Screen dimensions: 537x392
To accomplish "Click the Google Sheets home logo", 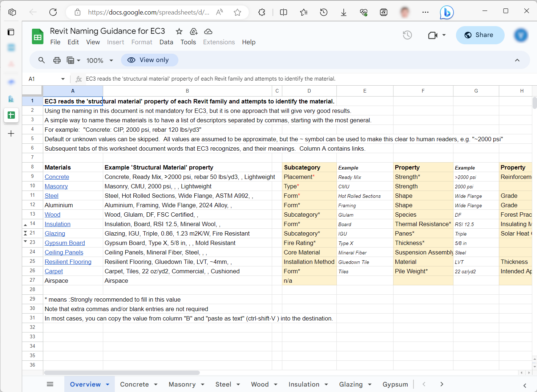I will coord(37,36).
